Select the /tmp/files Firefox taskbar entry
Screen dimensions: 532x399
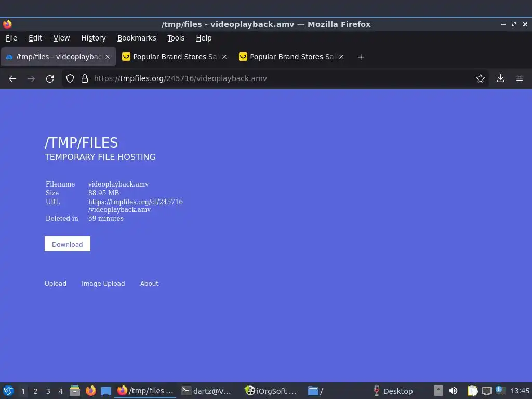(145, 391)
